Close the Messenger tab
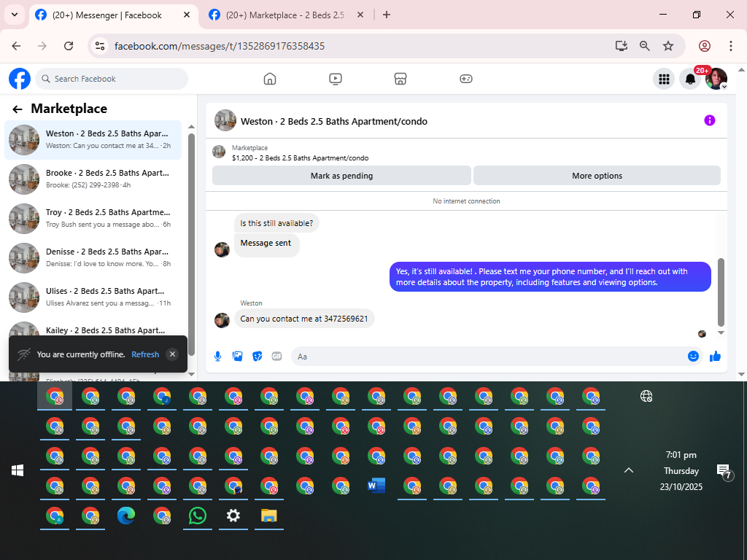 [x=187, y=15]
